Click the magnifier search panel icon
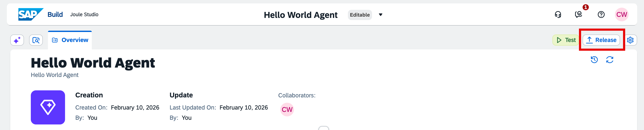 36,40
